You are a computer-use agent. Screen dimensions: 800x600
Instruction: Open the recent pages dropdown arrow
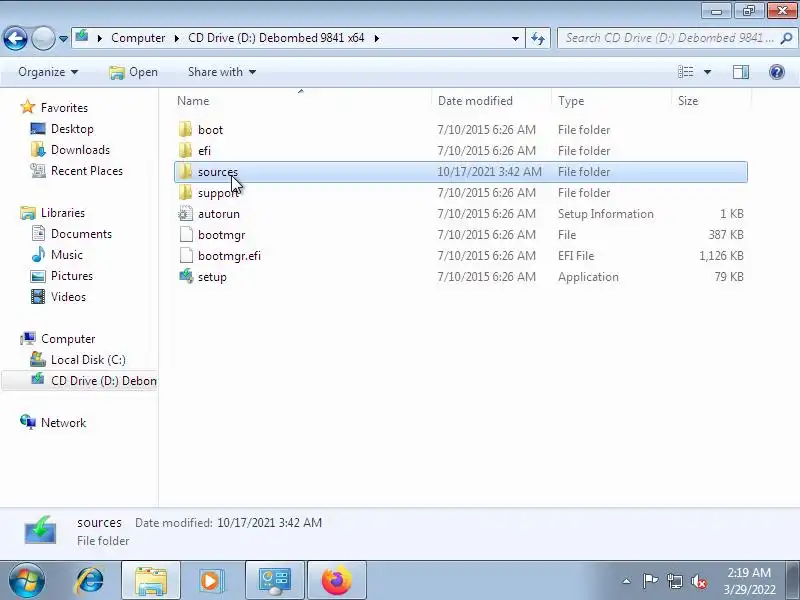tap(63, 39)
